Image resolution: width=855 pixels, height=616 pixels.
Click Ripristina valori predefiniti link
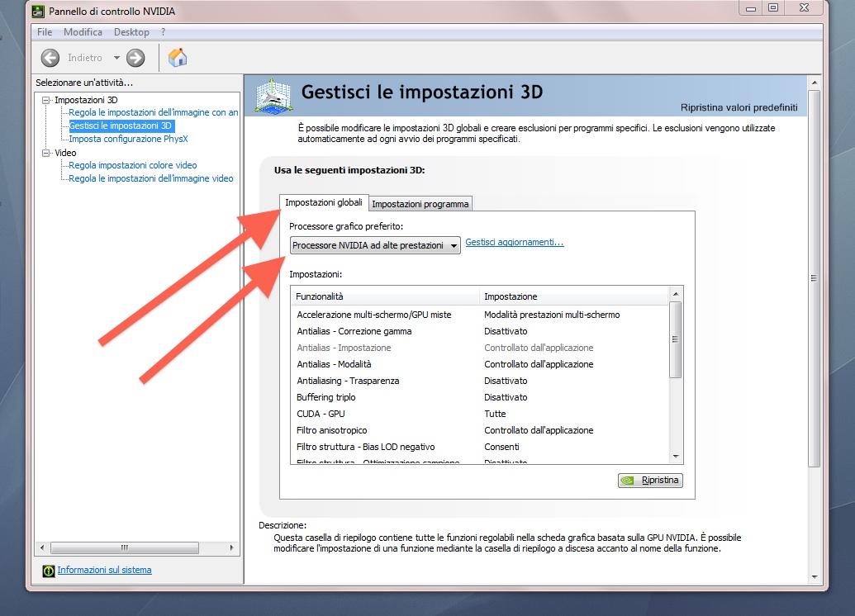click(739, 107)
